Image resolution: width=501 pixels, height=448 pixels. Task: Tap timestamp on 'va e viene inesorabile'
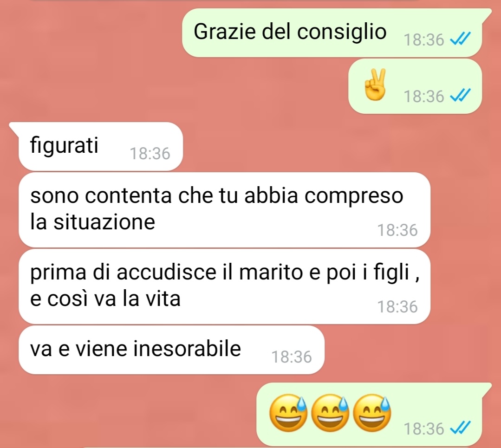tap(292, 357)
